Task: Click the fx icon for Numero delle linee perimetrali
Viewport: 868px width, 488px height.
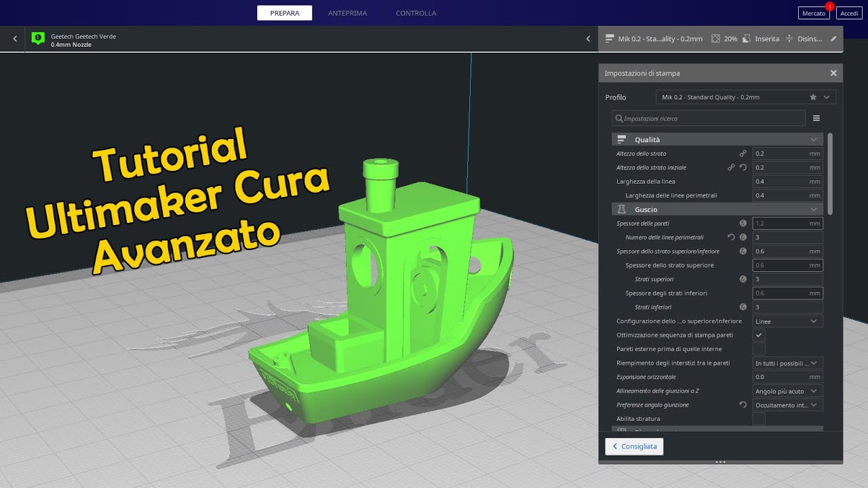Action: click(743, 237)
